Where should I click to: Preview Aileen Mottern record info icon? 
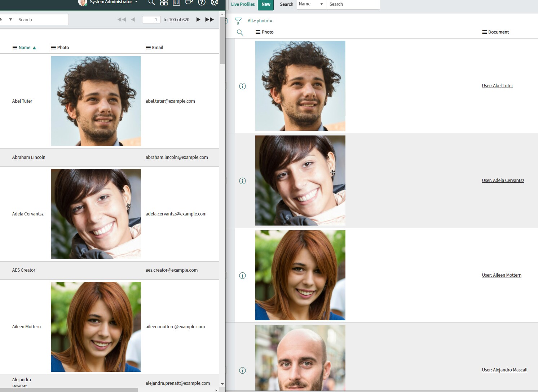(243, 276)
